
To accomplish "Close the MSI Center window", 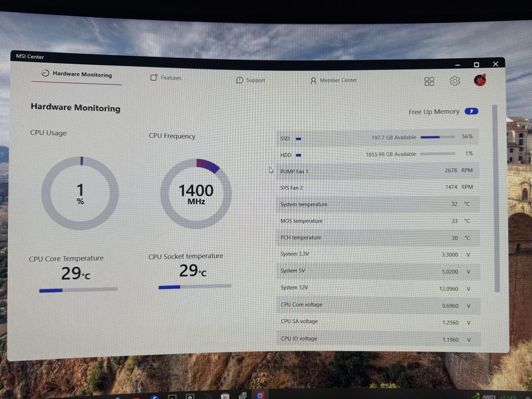I will (x=496, y=64).
